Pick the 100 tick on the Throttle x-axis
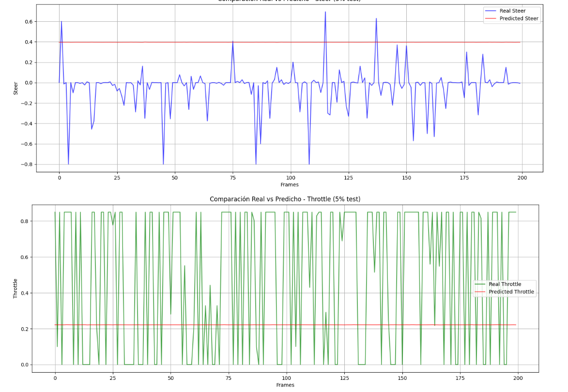 (x=287, y=378)
